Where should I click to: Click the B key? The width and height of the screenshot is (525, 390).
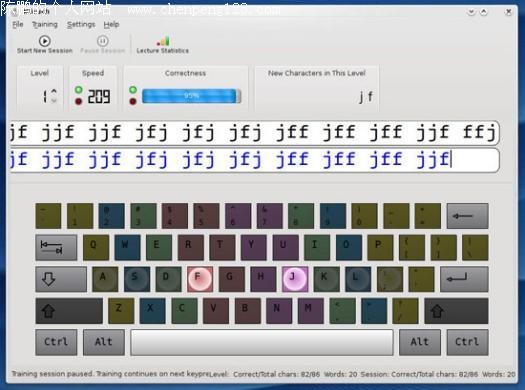(247, 311)
